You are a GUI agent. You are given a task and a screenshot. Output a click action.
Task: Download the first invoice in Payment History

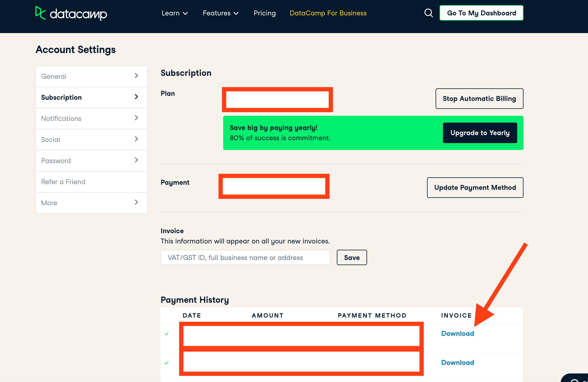click(x=457, y=334)
